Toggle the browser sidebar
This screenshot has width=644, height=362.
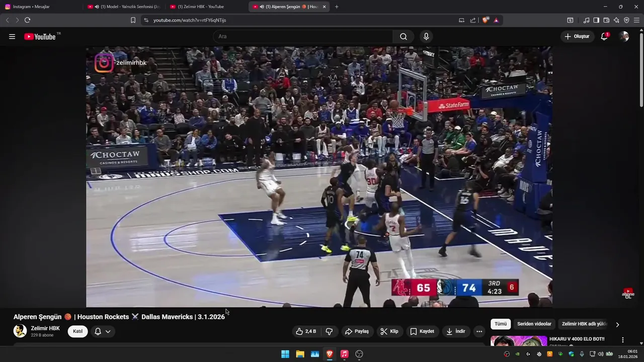596,20
